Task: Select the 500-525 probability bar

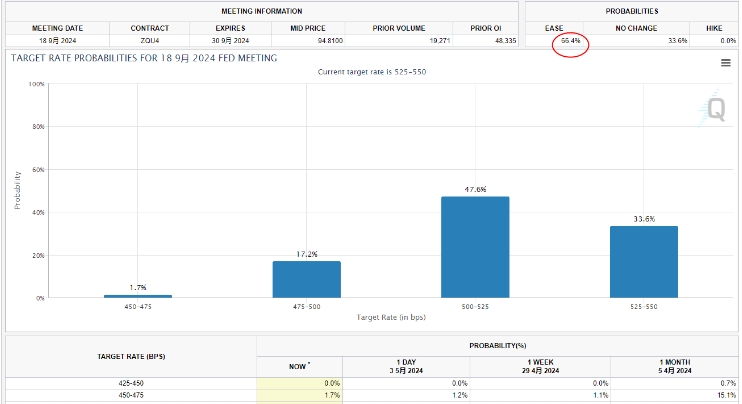Action: [475, 247]
